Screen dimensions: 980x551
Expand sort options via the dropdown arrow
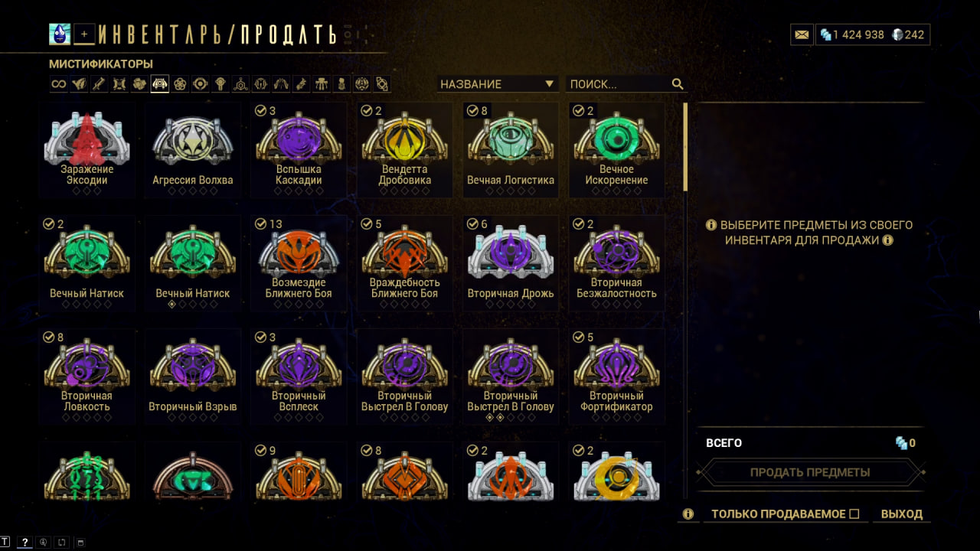click(x=549, y=84)
